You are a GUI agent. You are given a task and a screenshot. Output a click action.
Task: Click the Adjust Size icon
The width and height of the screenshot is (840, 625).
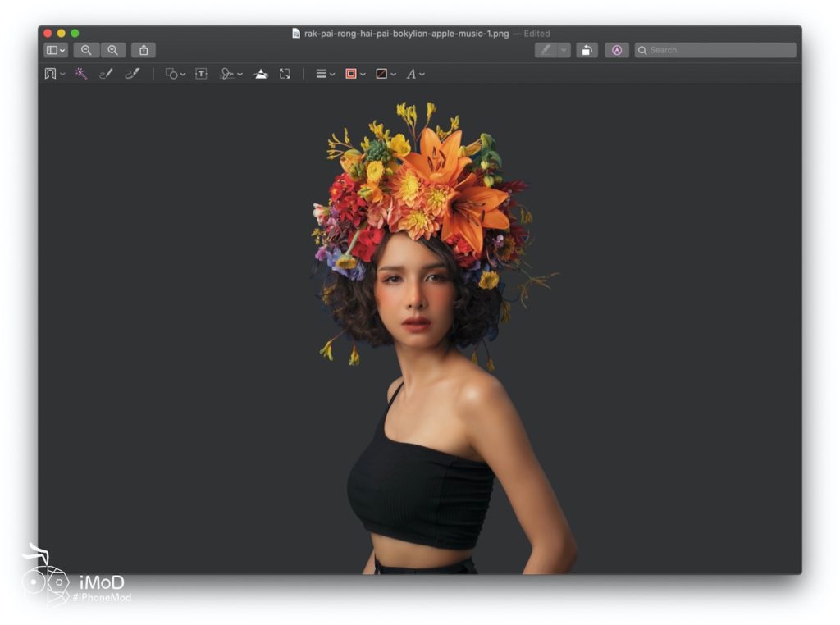[285, 74]
